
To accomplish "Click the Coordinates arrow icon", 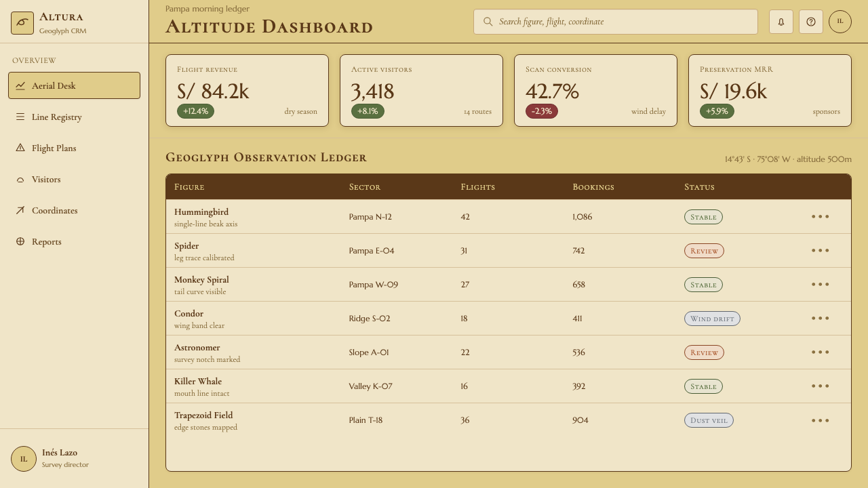I will coord(20,210).
